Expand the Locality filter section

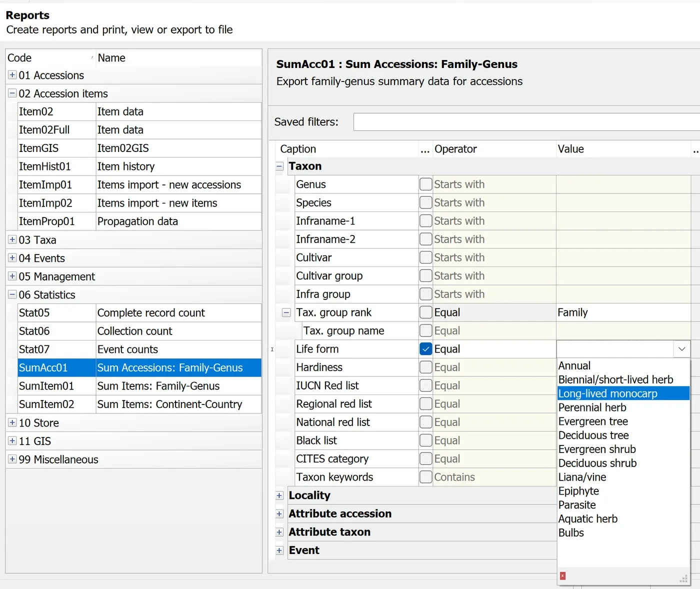click(279, 495)
